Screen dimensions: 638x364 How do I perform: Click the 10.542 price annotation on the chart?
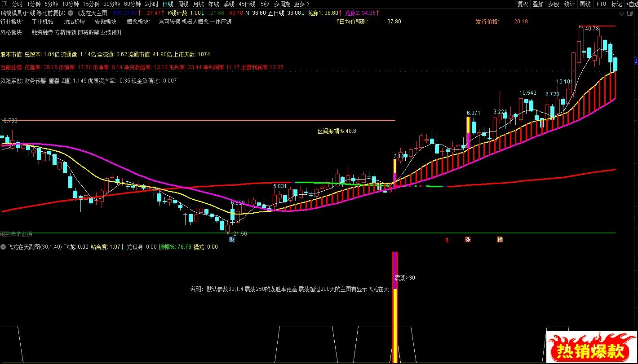[x=528, y=93]
